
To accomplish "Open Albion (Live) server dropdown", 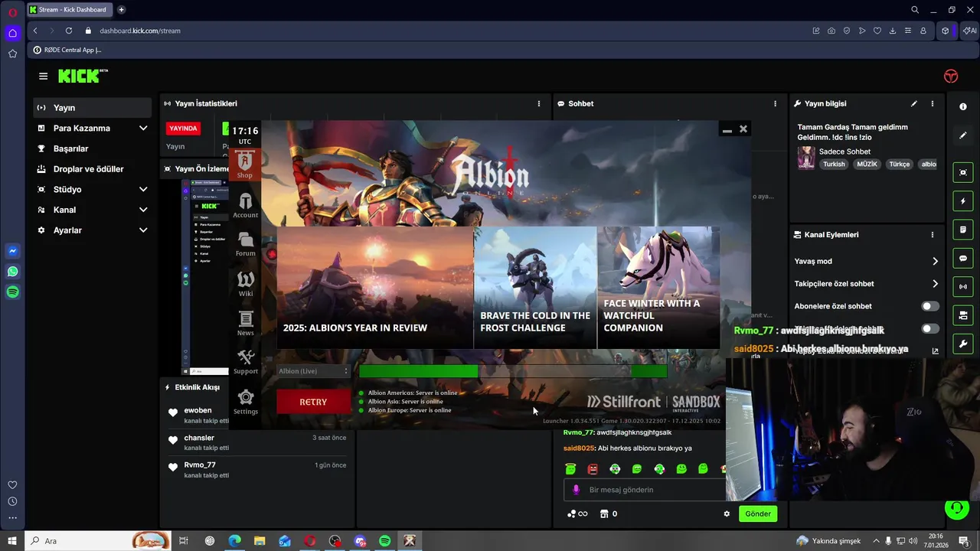I will [313, 371].
